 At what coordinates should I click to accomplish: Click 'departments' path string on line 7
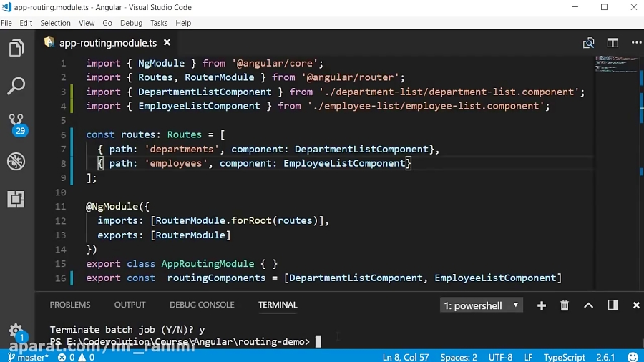182,149
